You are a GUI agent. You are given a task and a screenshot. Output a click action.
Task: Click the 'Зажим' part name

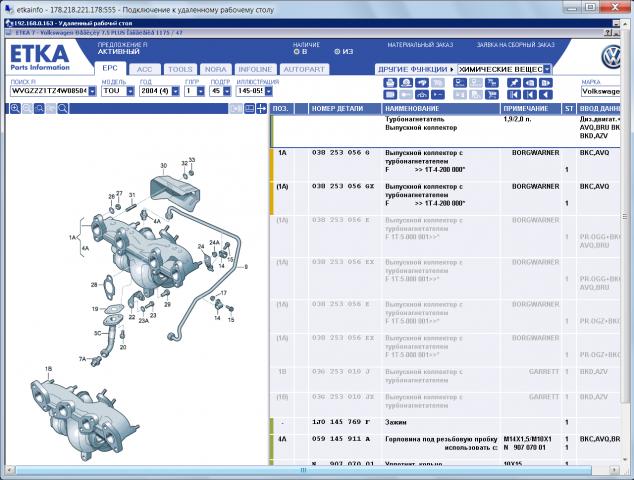(x=396, y=422)
